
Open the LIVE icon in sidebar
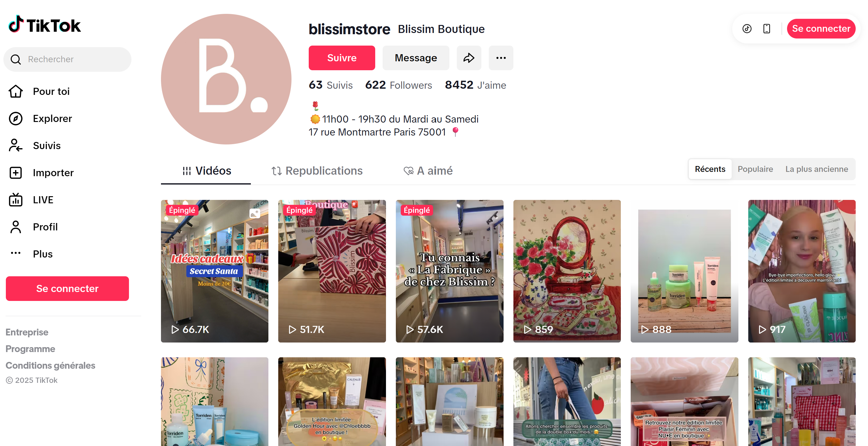point(15,200)
